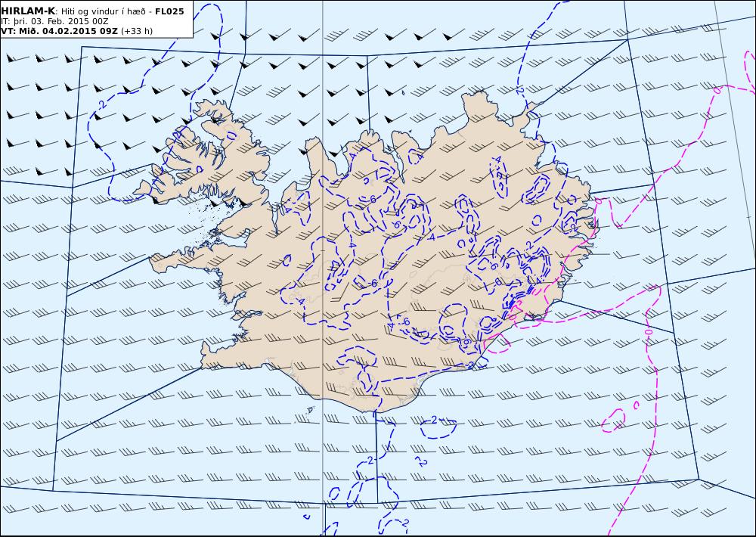Viewport: 756px width, 537px height.
Task: Click the HIRLAM-K model title
Action: pyautogui.click(x=29, y=11)
